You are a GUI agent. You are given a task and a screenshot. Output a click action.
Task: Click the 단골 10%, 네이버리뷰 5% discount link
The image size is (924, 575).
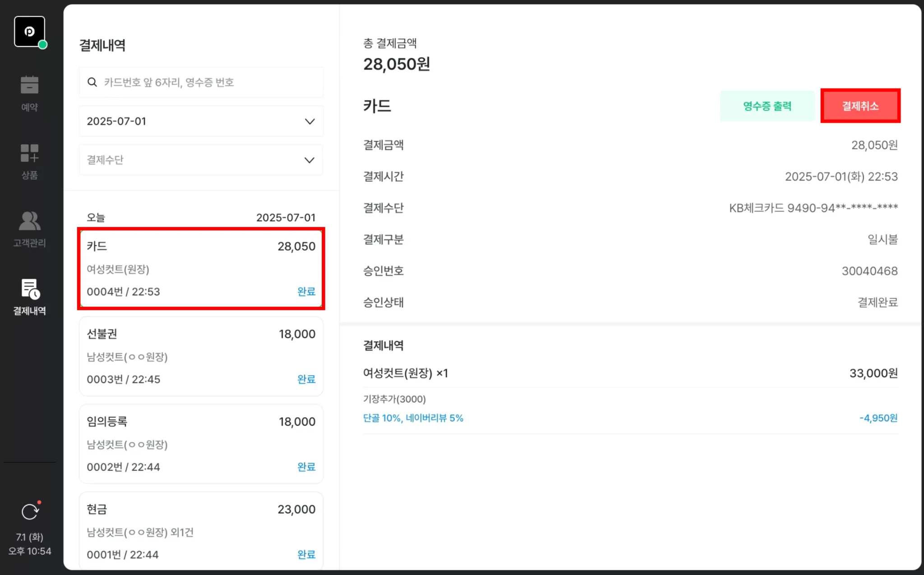coord(413,418)
